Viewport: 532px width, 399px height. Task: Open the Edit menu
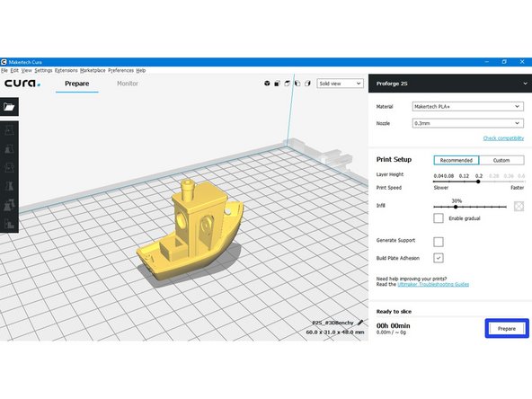click(14, 71)
